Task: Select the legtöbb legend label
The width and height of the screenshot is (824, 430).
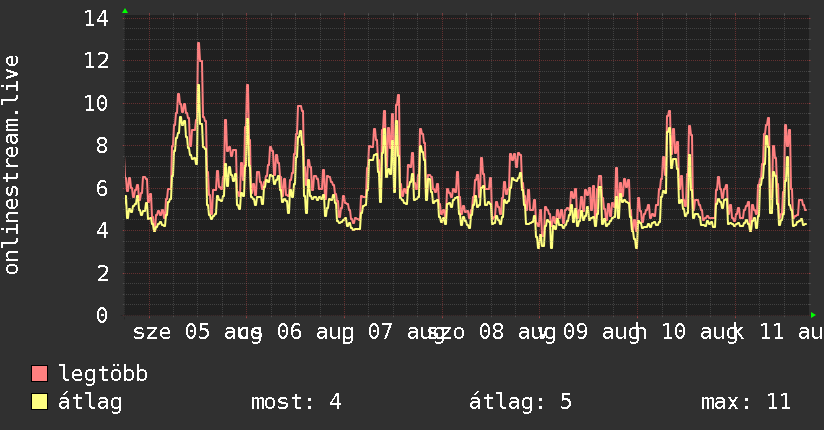Action: (x=103, y=374)
